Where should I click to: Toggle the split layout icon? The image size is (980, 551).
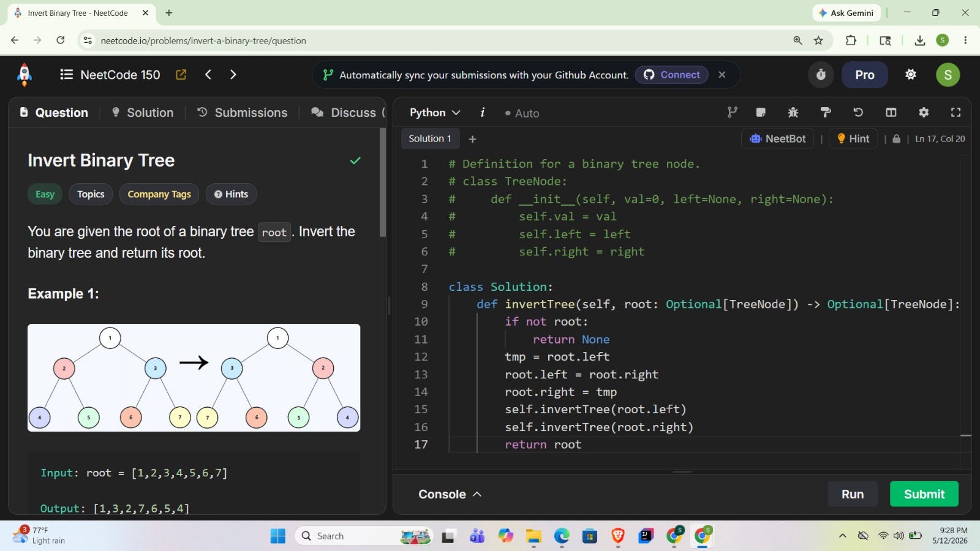pyautogui.click(x=891, y=112)
